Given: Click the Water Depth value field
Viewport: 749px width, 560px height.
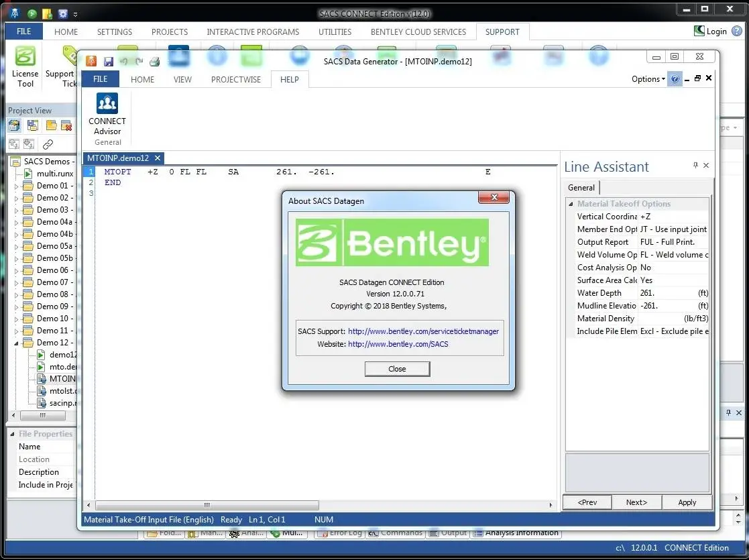Looking at the screenshot, I should tap(673, 293).
